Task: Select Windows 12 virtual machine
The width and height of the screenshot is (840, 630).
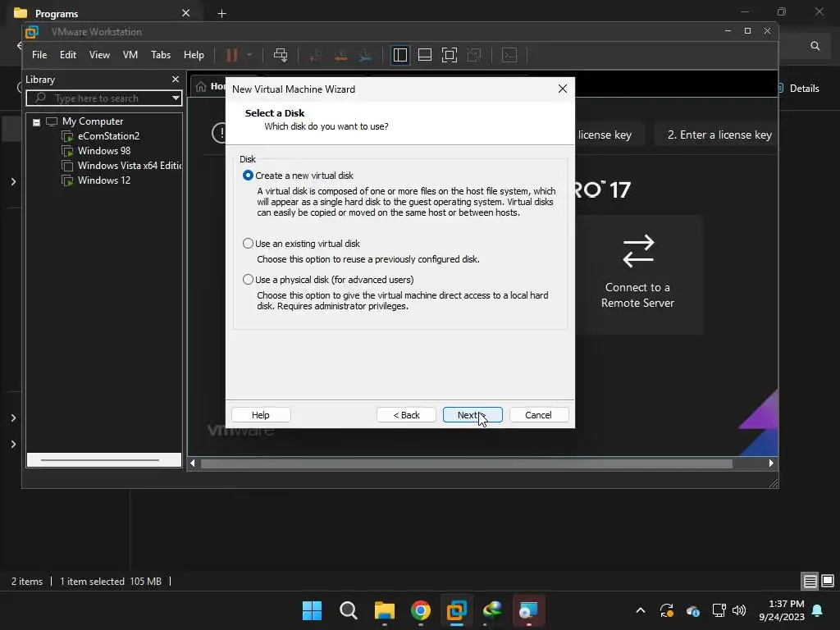Action: click(x=104, y=180)
